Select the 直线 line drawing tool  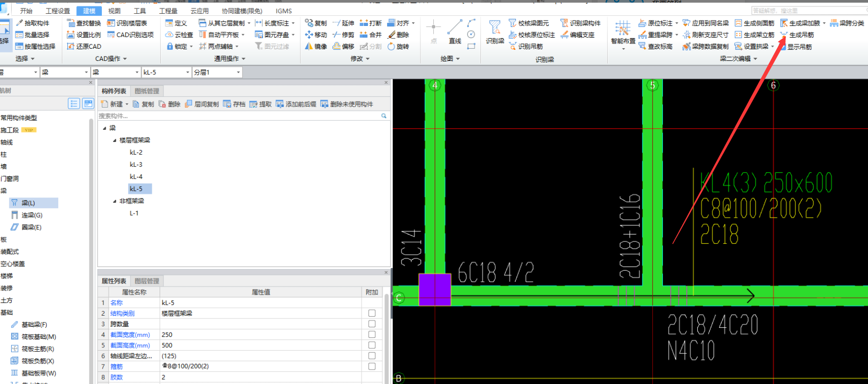tap(455, 32)
